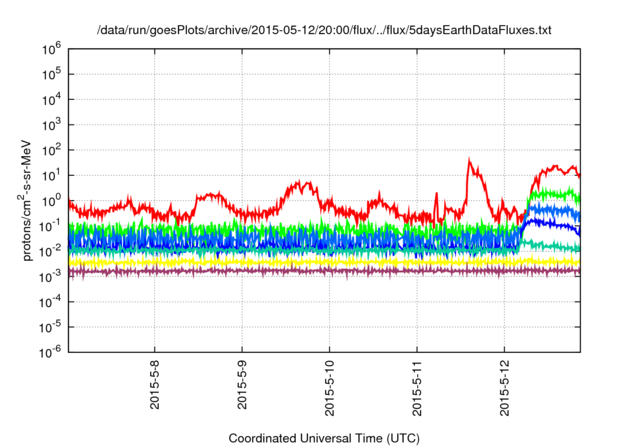Click the y-axis label 10^6
The width and height of the screenshot is (640, 448).
point(51,49)
